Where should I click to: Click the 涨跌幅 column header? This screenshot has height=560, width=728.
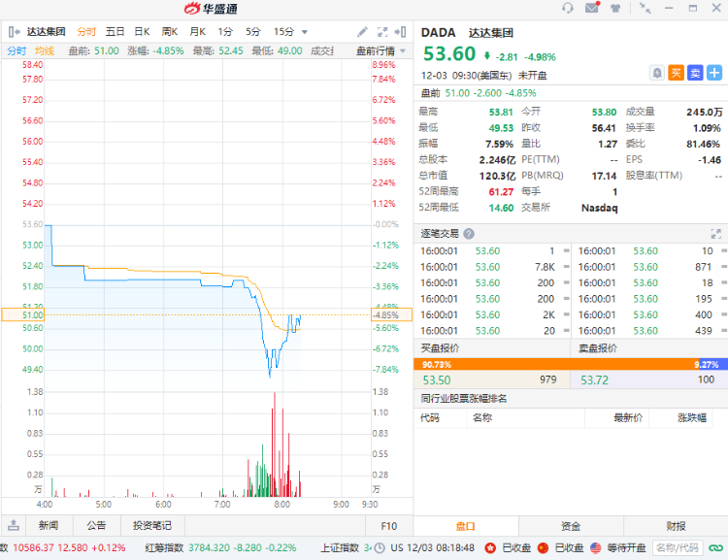pyautogui.click(x=692, y=417)
